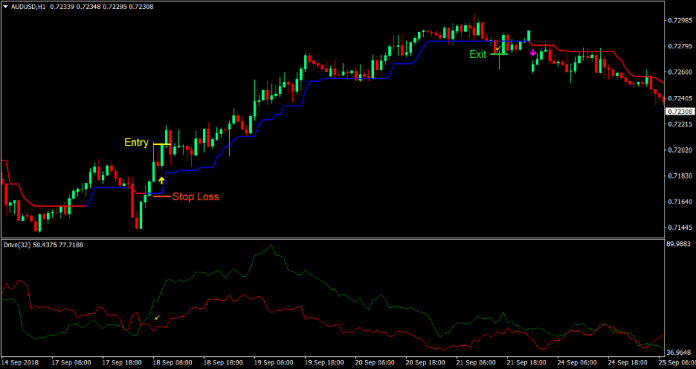Click the 21 Sep 18:00 time label
The image size is (696, 369).
tap(526, 362)
